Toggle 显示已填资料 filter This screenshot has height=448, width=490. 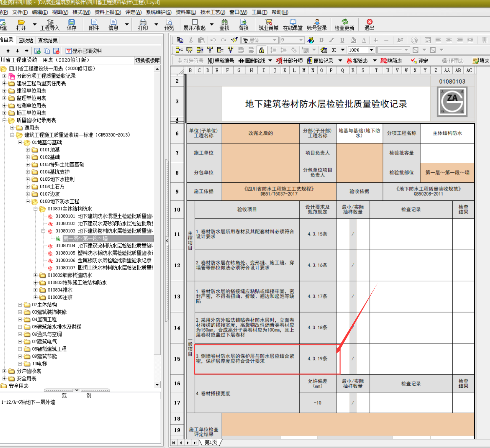[x=84, y=51]
